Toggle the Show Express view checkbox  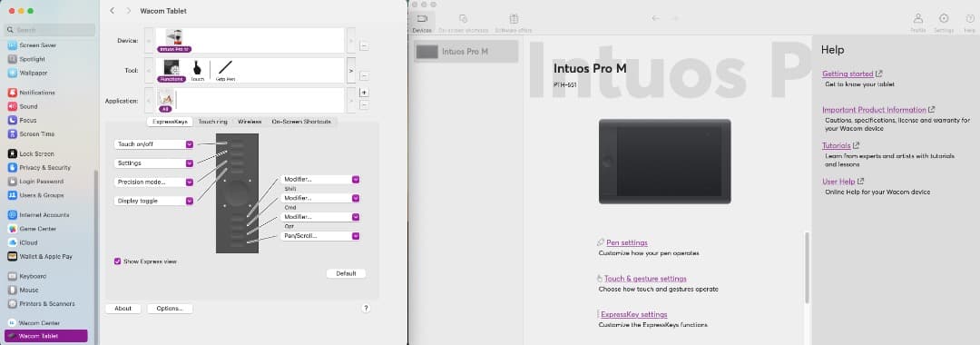click(x=117, y=261)
